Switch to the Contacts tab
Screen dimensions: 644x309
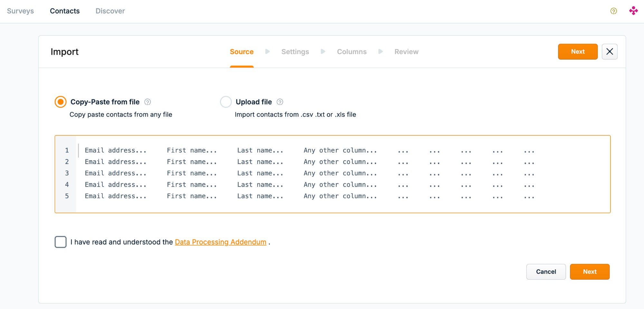65,11
